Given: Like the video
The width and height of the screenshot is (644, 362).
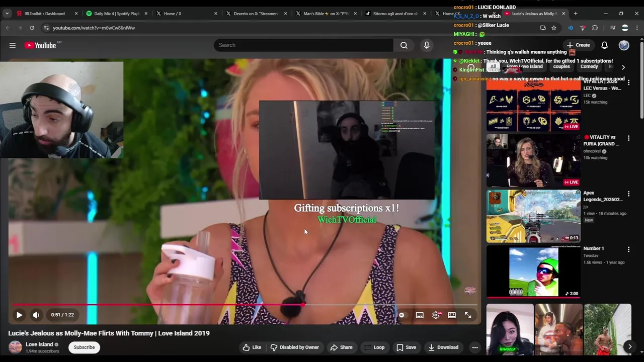Looking at the screenshot, I should pos(252,347).
